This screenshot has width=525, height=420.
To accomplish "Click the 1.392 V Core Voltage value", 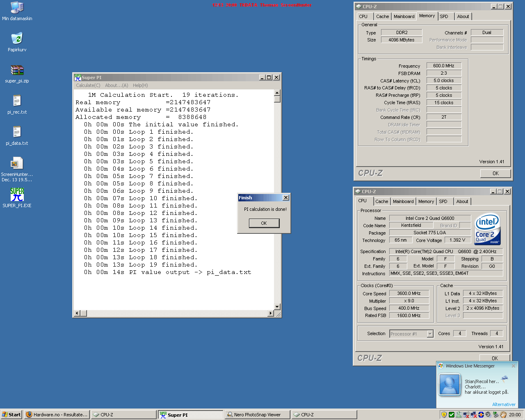I will click(457, 240).
